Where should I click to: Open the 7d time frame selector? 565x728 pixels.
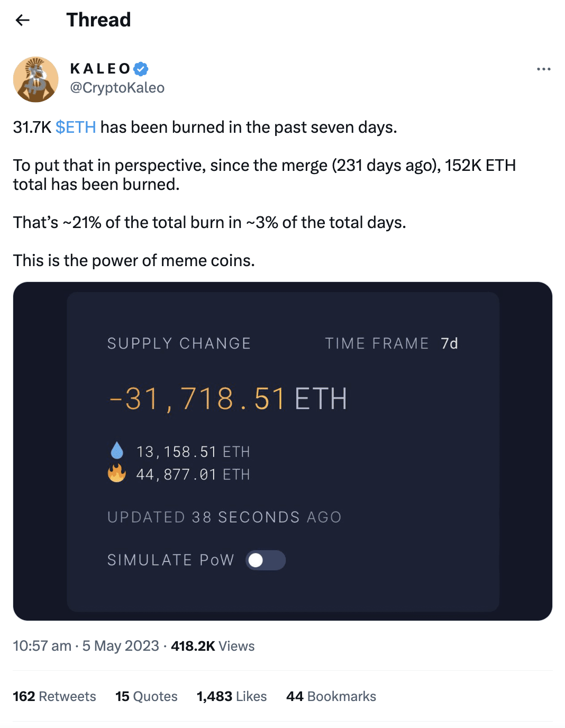(448, 343)
